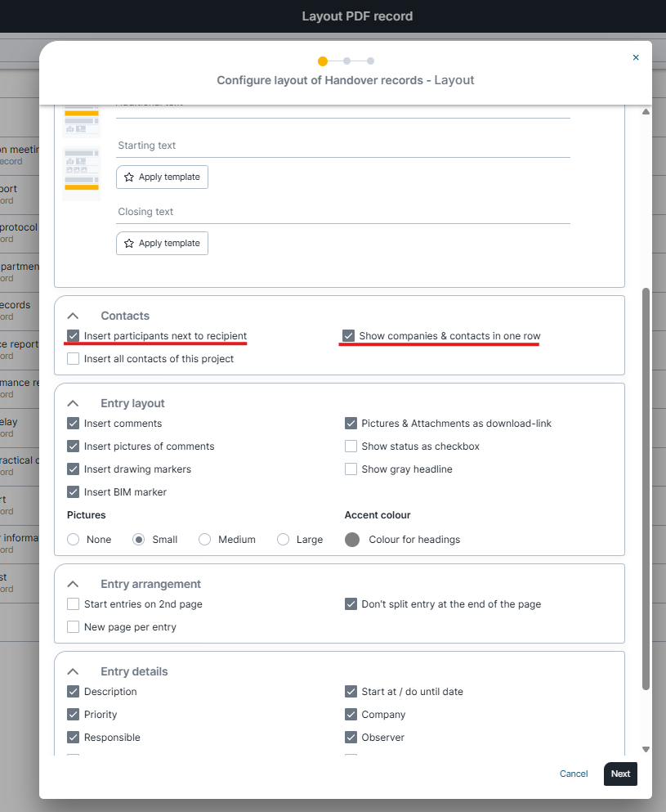Image resolution: width=666 pixels, height=812 pixels.
Task: Click the first wizard step dot
Action: [323, 61]
